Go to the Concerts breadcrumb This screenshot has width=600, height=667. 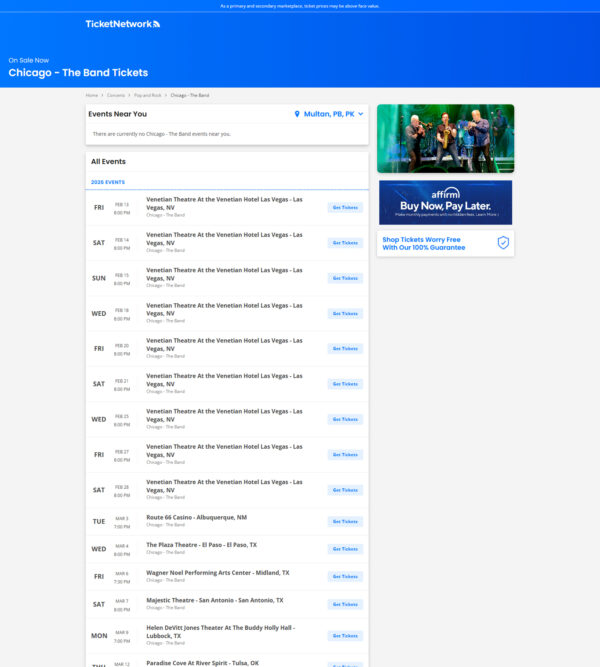[x=116, y=95]
